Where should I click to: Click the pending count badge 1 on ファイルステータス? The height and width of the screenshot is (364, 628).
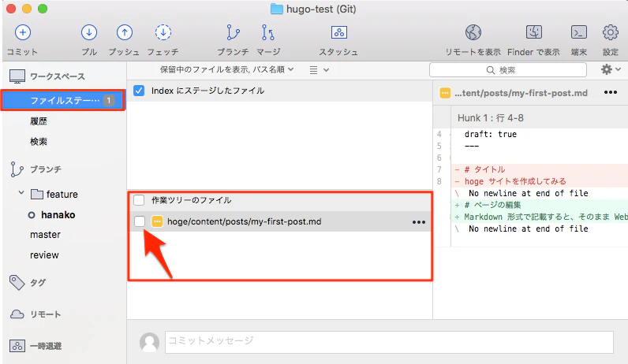pos(108,100)
